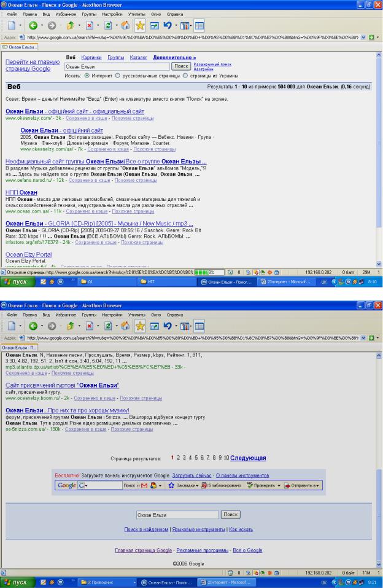Go to the Следующая results page
This screenshot has width=383, height=588.
click(x=248, y=458)
